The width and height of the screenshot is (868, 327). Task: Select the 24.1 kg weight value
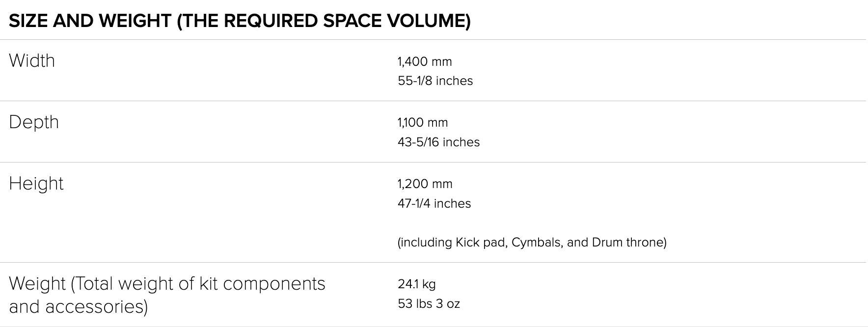[x=416, y=284]
